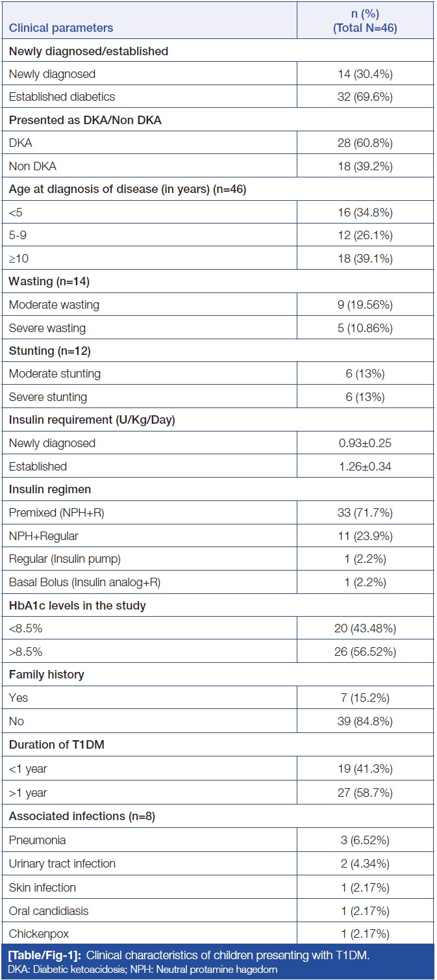Click the '5 (10.86%)' severe wasting value

coord(364,328)
